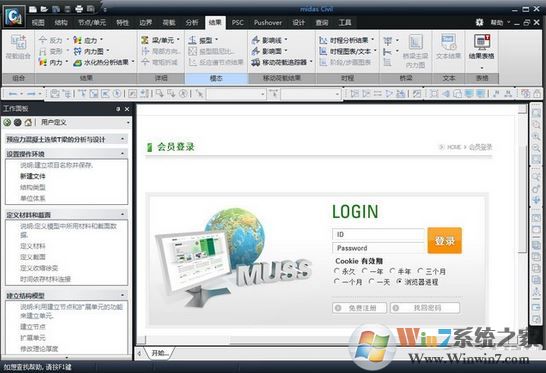
Task: Collapse the 建立结构模型 section
Action: tap(123, 295)
